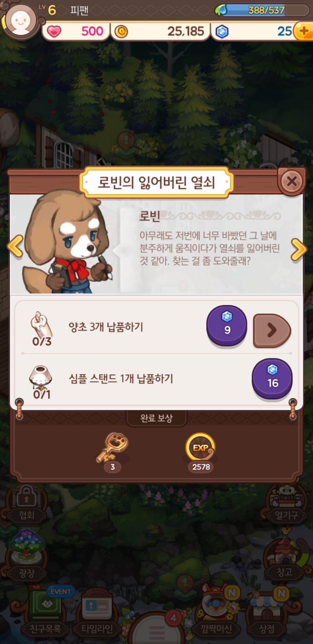The width and height of the screenshot is (313, 644).
Task: Tap the plus button to buy gems
Action: click(x=303, y=31)
